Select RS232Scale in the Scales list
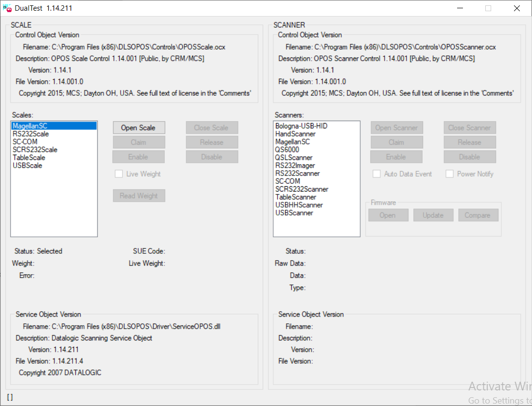Image resolution: width=532 pixels, height=406 pixels. (31, 134)
